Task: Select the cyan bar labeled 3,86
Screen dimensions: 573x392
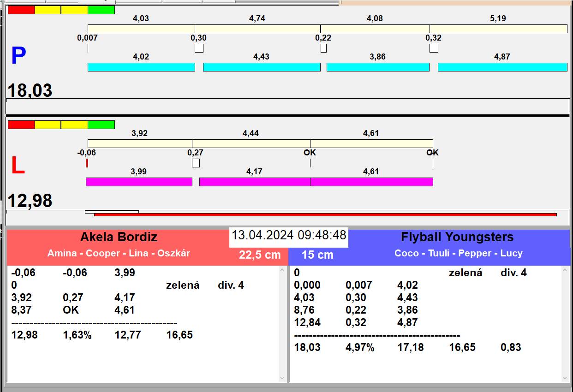Action: (x=378, y=67)
